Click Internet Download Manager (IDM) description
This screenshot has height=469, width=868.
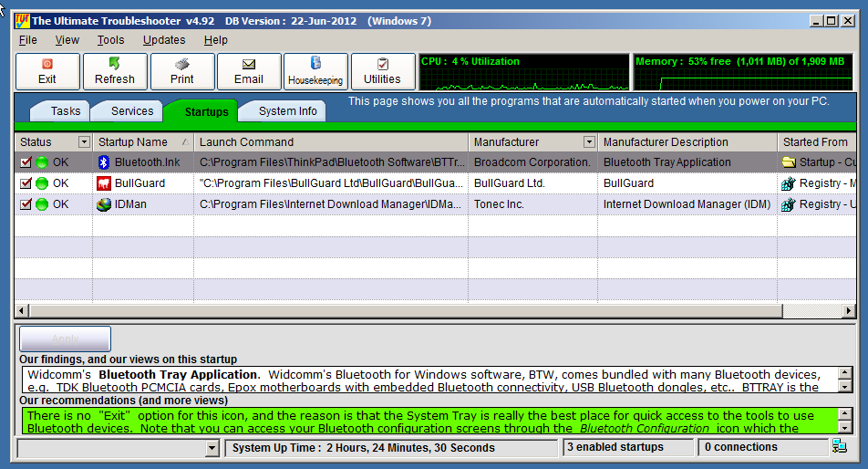(687, 204)
